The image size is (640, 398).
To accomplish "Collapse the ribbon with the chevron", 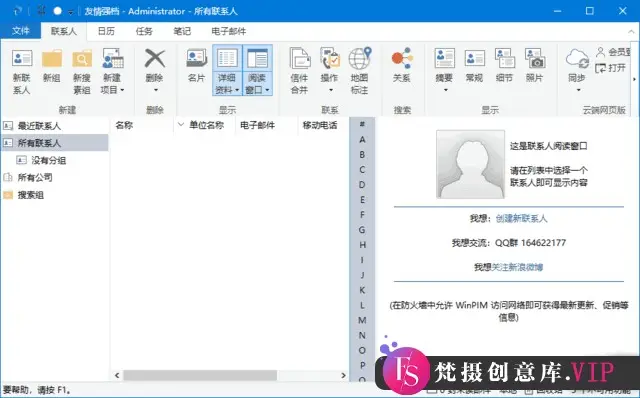I will click(631, 31).
